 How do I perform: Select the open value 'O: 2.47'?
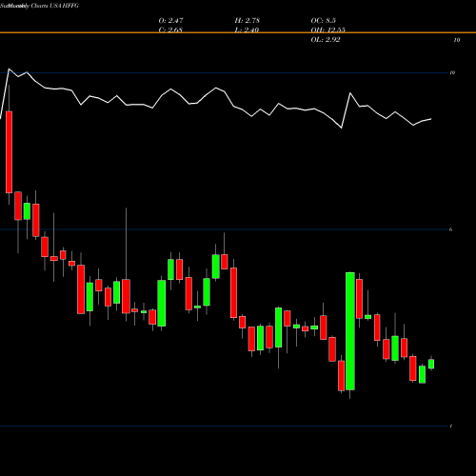point(170,21)
